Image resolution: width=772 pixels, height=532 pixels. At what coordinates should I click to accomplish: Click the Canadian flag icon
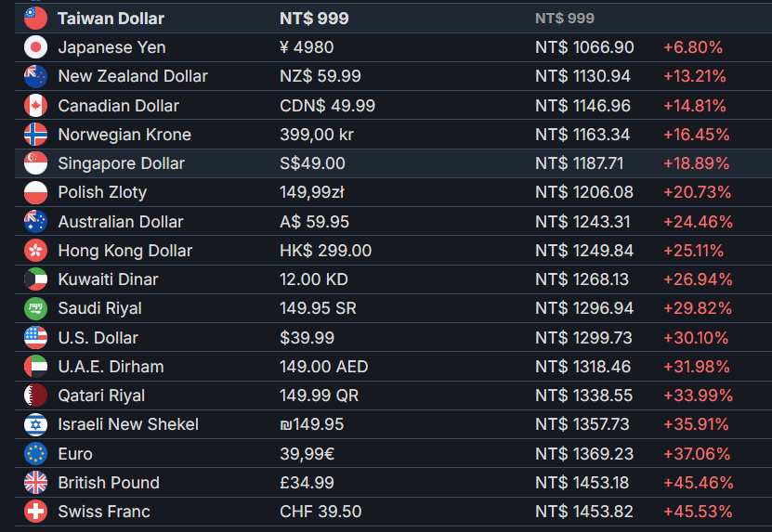point(35,105)
